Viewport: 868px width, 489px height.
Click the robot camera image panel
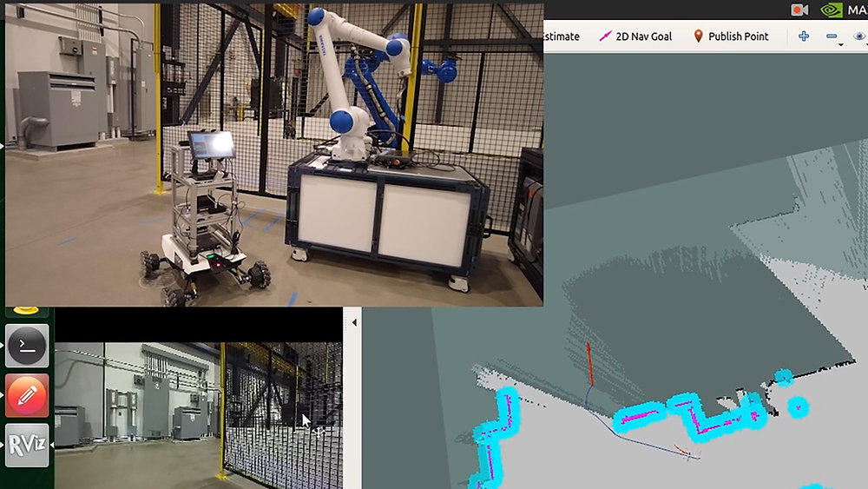click(198, 415)
